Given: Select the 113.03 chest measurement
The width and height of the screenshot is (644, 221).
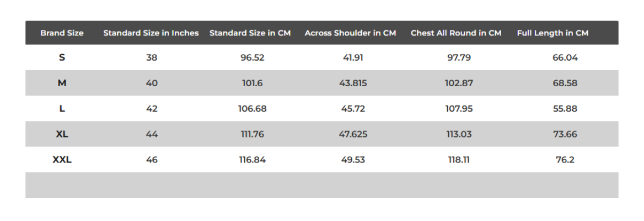Looking at the screenshot, I should pos(459,134).
